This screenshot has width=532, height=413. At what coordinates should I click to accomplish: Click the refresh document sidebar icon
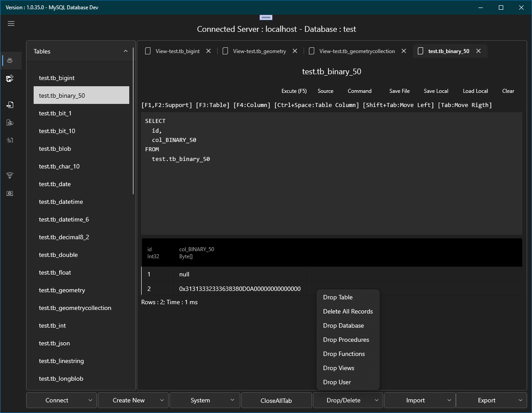pyautogui.click(x=10, y=78)
